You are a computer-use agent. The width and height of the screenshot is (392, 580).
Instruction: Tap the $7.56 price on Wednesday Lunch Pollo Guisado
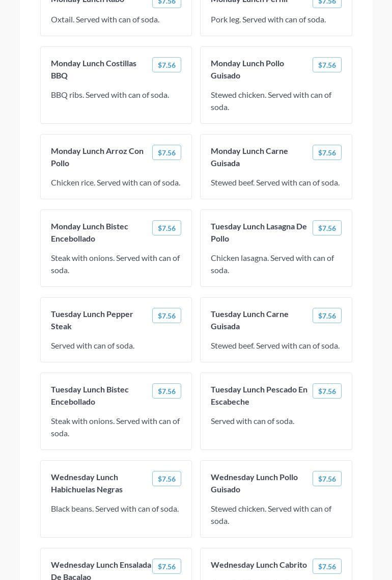coord(327,479)
